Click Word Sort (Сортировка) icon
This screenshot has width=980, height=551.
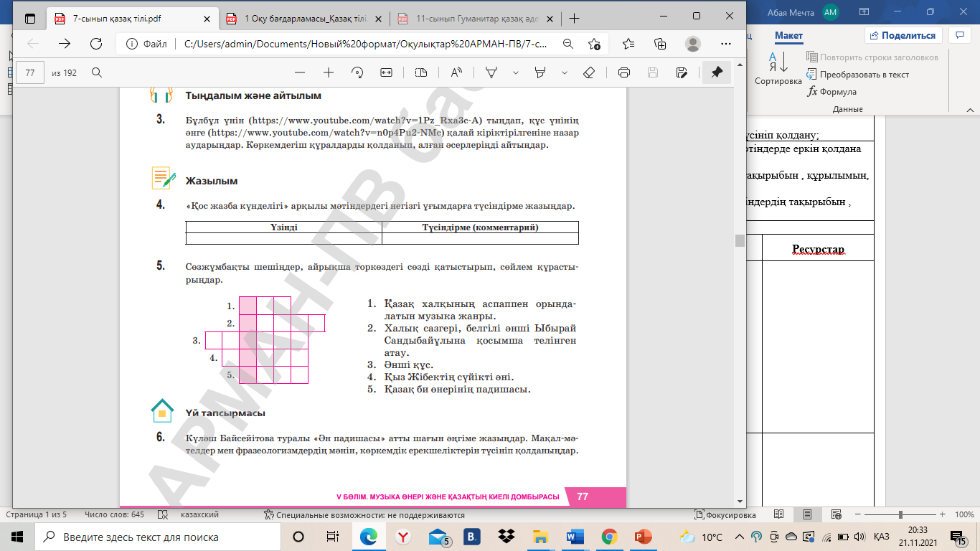[778, 68]
